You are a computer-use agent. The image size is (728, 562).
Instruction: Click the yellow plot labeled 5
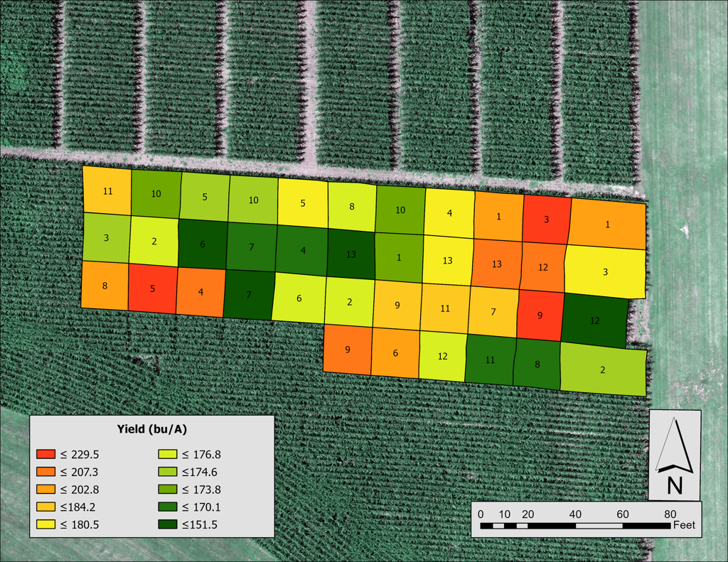coord(303,203)
